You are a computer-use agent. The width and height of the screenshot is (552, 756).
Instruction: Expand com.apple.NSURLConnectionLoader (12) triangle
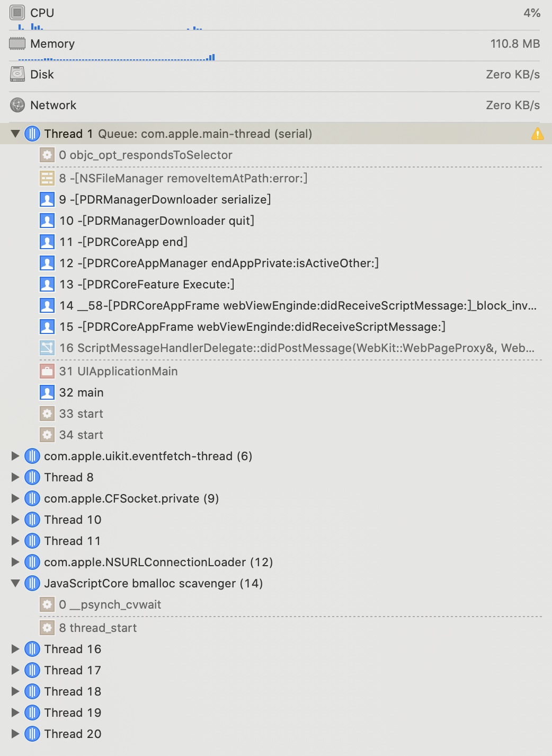pyautogui.click(x=15, y=562)
